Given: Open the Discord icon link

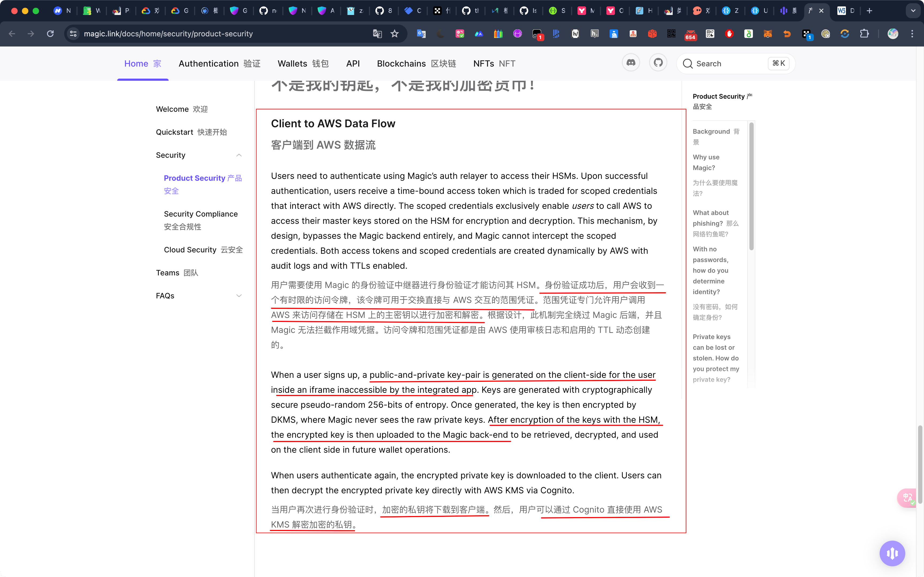Looking at the screenshot, I should coord(631,63).
